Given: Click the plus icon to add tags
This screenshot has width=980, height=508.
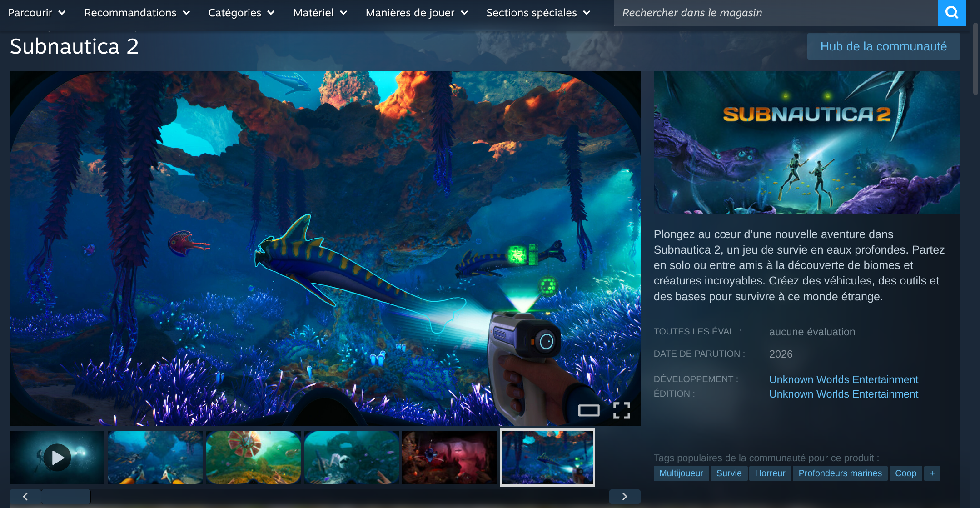Looking at the screenshot, I should [x=932, y=473].
